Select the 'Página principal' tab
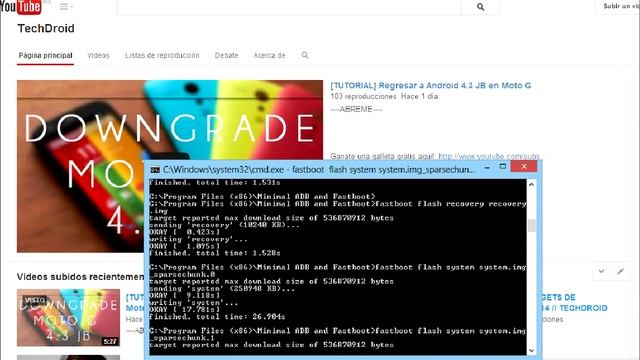 [x=45, y=56]
